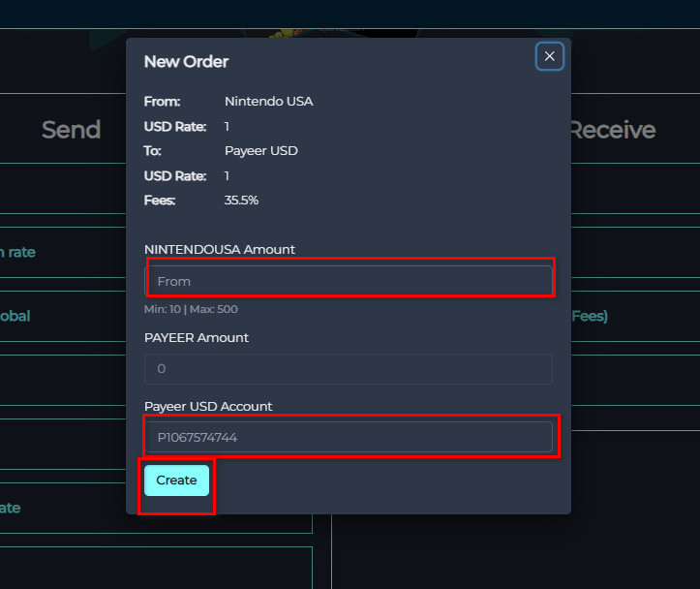Select the 'Payeer USD' To value
Image resolution: width=700 pixels, height=589 pixels.
pos(261,151)
